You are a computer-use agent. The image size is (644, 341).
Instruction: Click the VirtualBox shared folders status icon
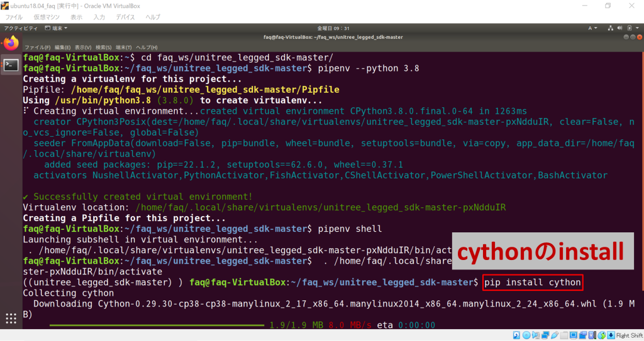pyautogui.click(x=564, y=335)
